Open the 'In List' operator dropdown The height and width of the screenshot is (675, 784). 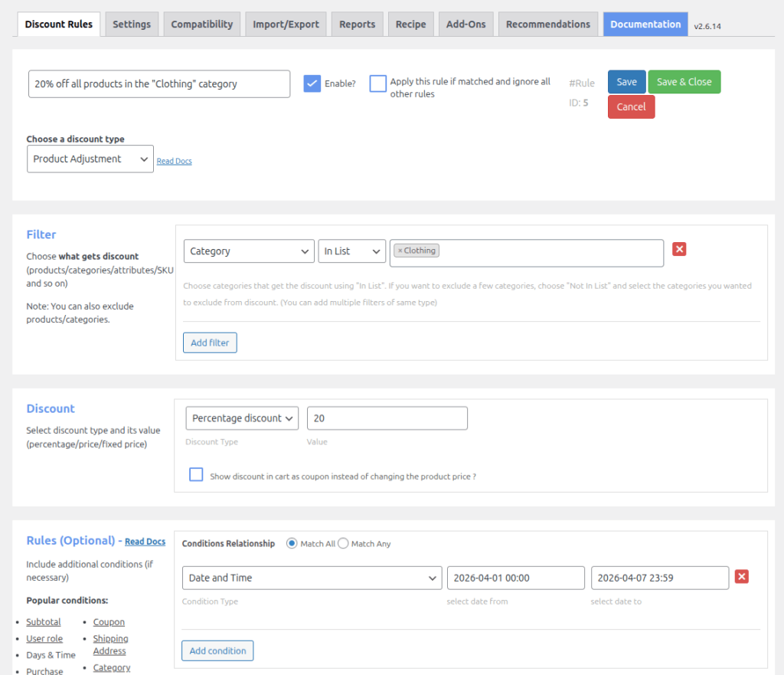click(351, 250)
